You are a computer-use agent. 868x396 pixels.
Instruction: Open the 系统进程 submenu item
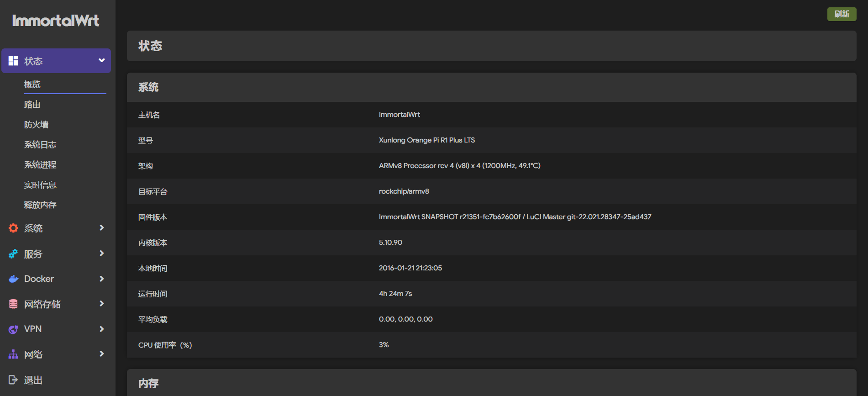coord(40,165)
